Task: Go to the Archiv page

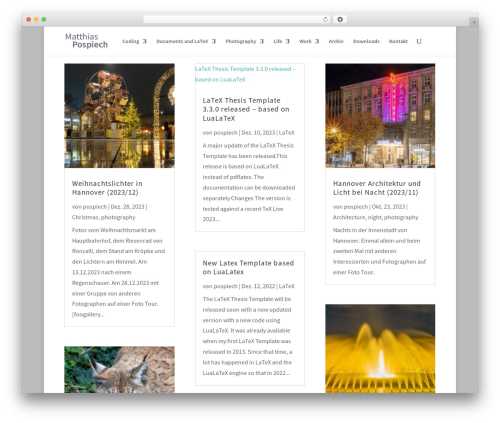Action: click(x=336, y=41)
